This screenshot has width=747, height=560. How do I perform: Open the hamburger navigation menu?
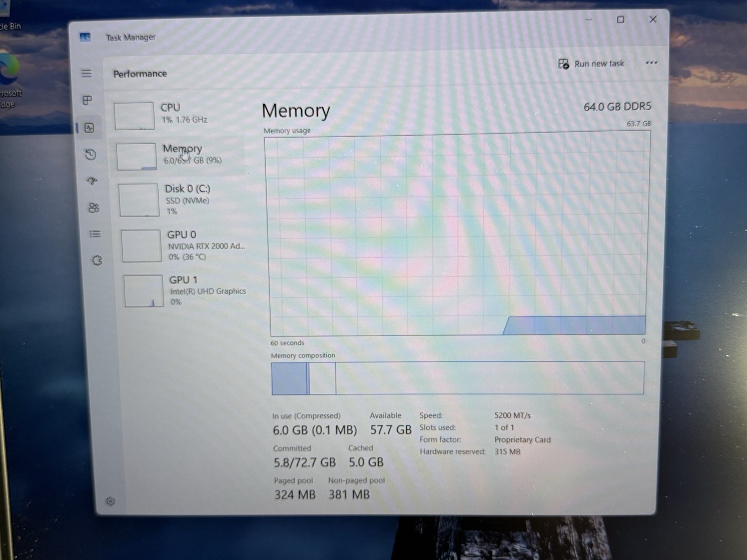pyautogui.click(x=86, y=73)
